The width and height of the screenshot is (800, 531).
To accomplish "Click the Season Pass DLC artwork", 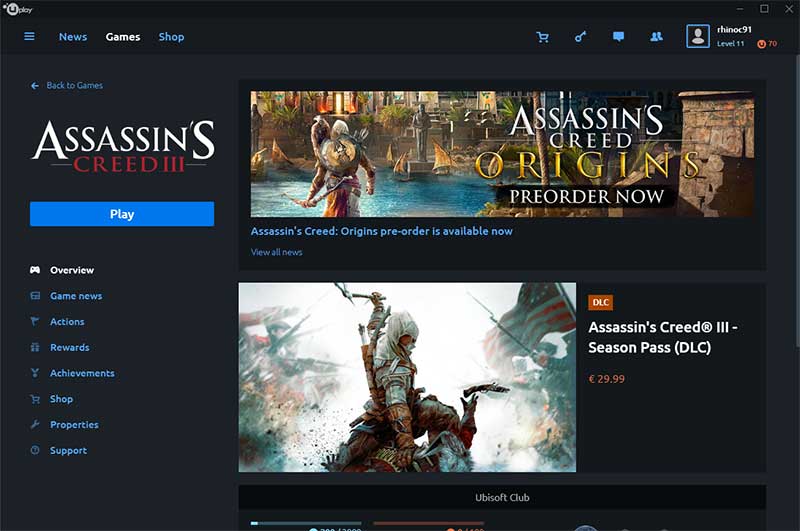I will 407,377.
